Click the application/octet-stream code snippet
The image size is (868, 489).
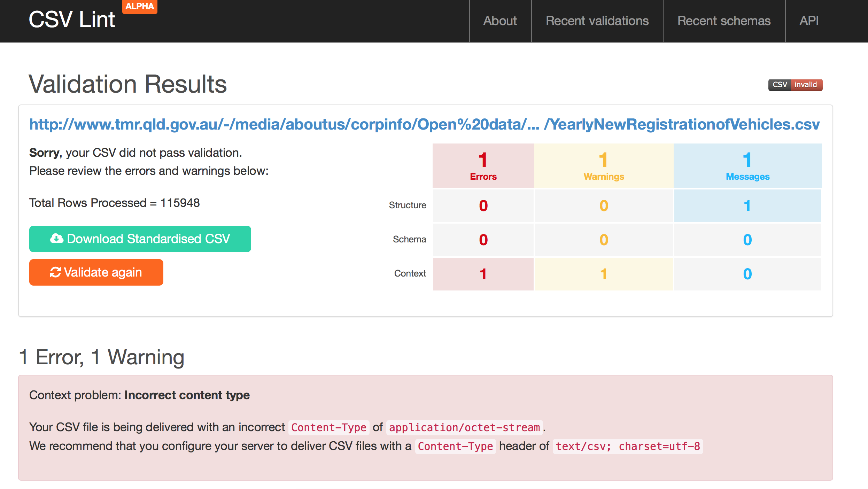pyautogui.click(x=464, y=427)
